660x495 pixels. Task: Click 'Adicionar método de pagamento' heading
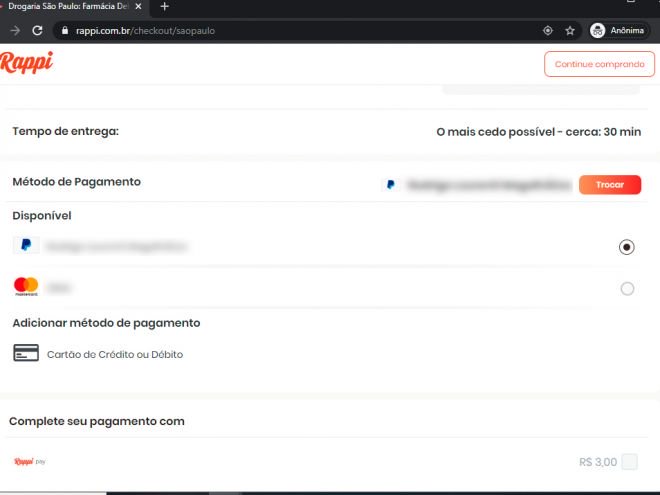[x=106, y=323]
